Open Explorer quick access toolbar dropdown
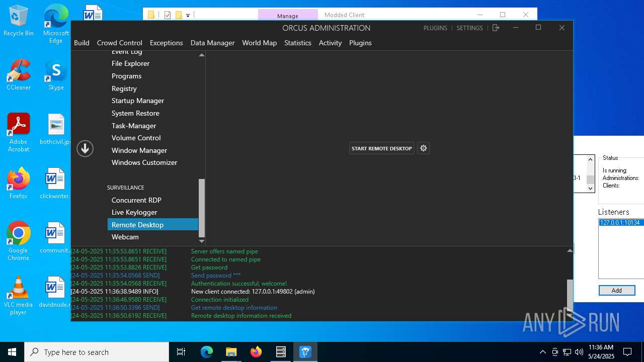The image size is (644, 362). (x=188, y=16)
